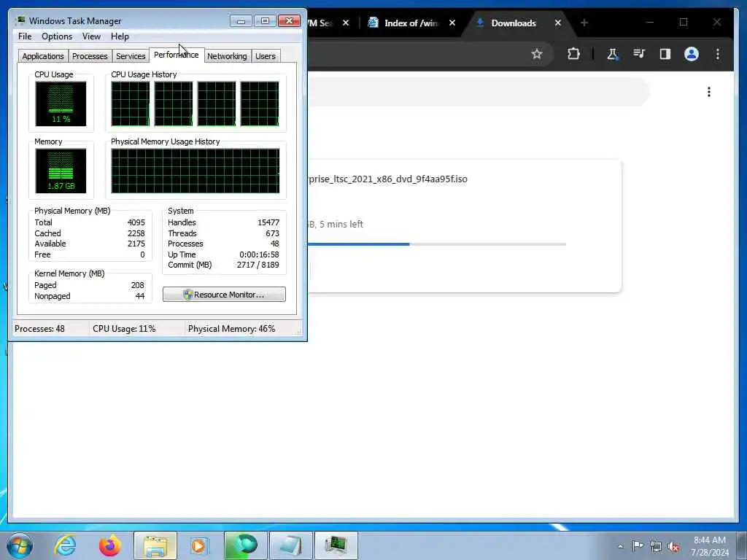Click the Paged kernel memory value 208
This screenshot has height=560, width=747.
[x=138, y=285]
